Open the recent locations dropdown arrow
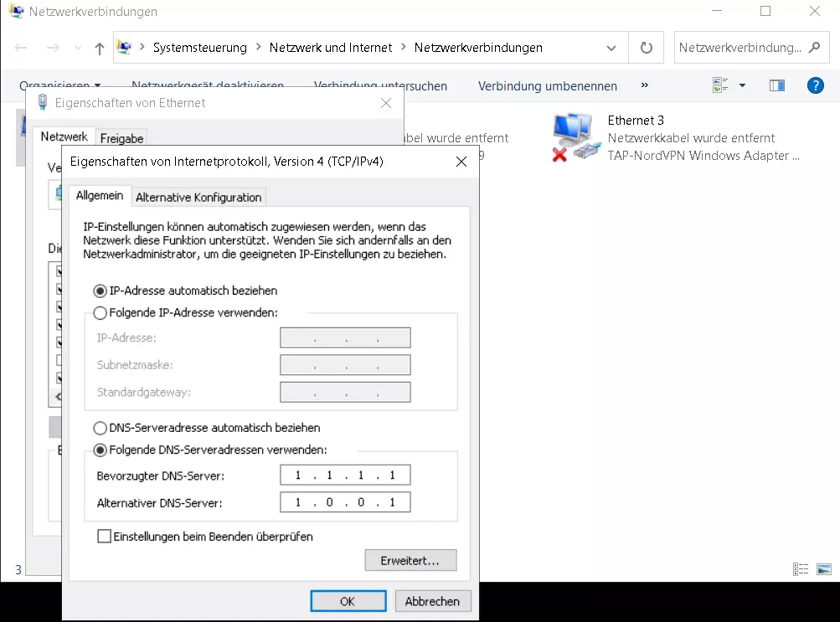Viewport: 840px width, 622px height. tap(78, 49)
